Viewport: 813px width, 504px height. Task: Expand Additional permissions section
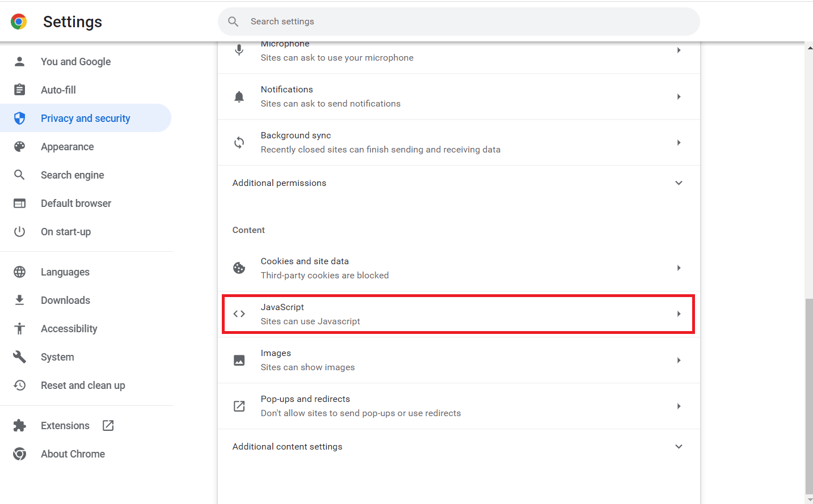coord(679,183)
